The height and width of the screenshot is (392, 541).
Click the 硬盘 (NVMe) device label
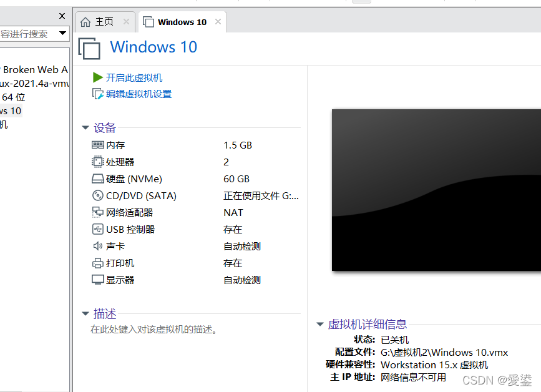coord(134,179)
